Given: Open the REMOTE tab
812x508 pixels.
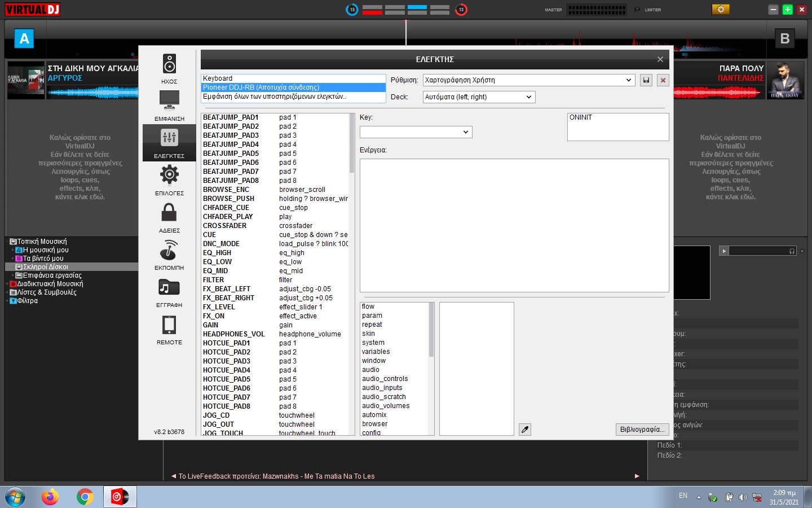Looking at the screenshot, I should (x=169, y=329).
